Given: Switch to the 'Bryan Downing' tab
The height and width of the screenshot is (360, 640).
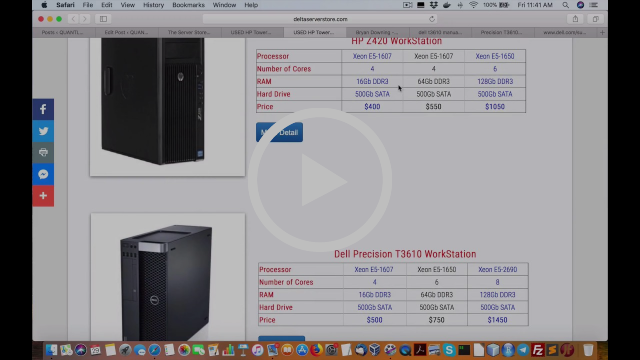Looking at the screenshot, I should pos(377,32).
